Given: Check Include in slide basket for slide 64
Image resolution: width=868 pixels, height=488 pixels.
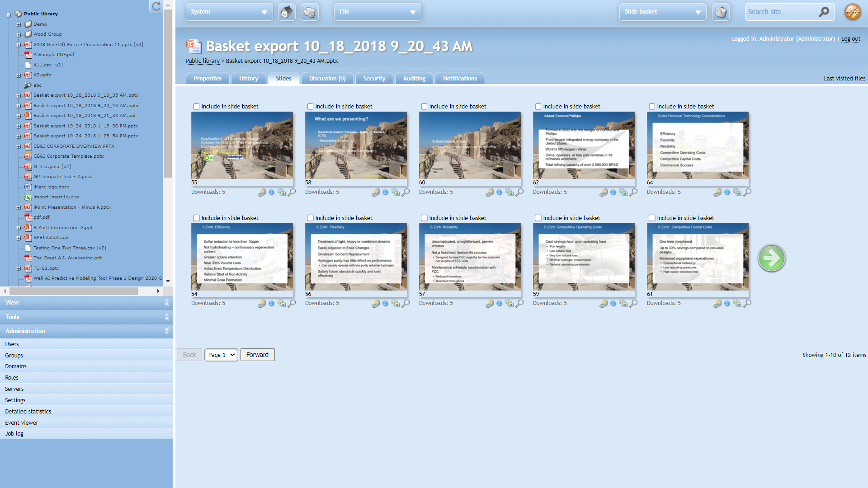Looking at the screenshot, I should (x=652, y=107).
